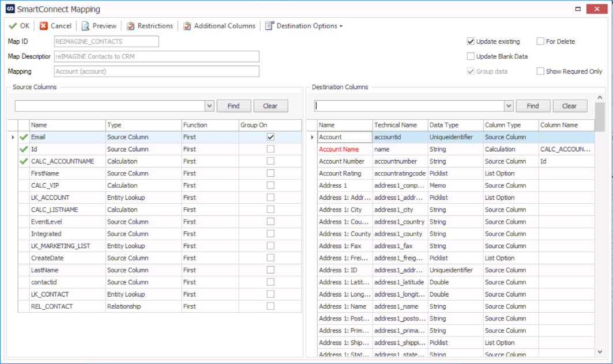The height and width of the screenshot is (364, 613).
Task: Open Destination Options dropdown arrow
Action: click(x=341, y=26)
